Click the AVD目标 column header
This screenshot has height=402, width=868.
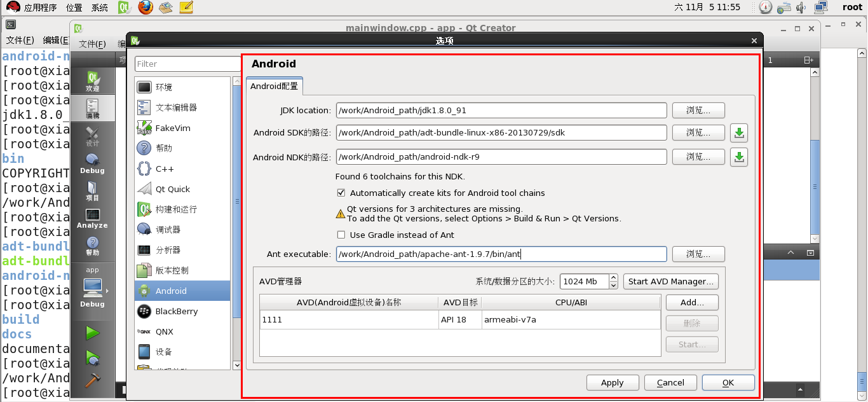460,302
